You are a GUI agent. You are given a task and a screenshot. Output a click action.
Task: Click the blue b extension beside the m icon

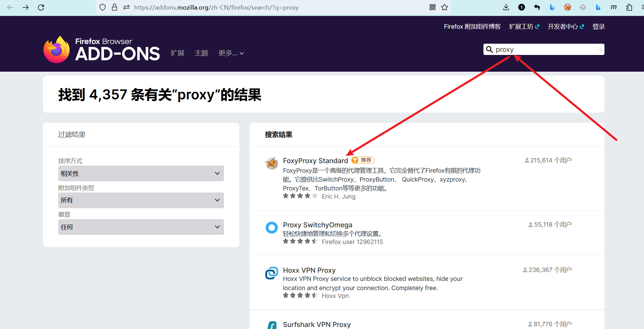[598, 7]
